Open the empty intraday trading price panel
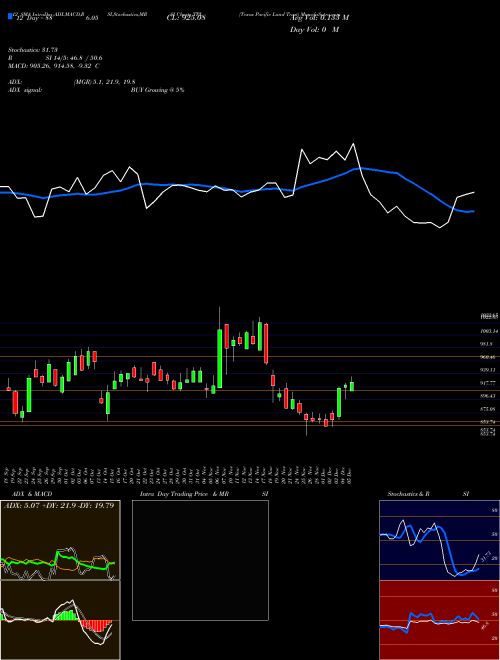The image size is (500, 660). pyautogui.click(x=200, y=560)
